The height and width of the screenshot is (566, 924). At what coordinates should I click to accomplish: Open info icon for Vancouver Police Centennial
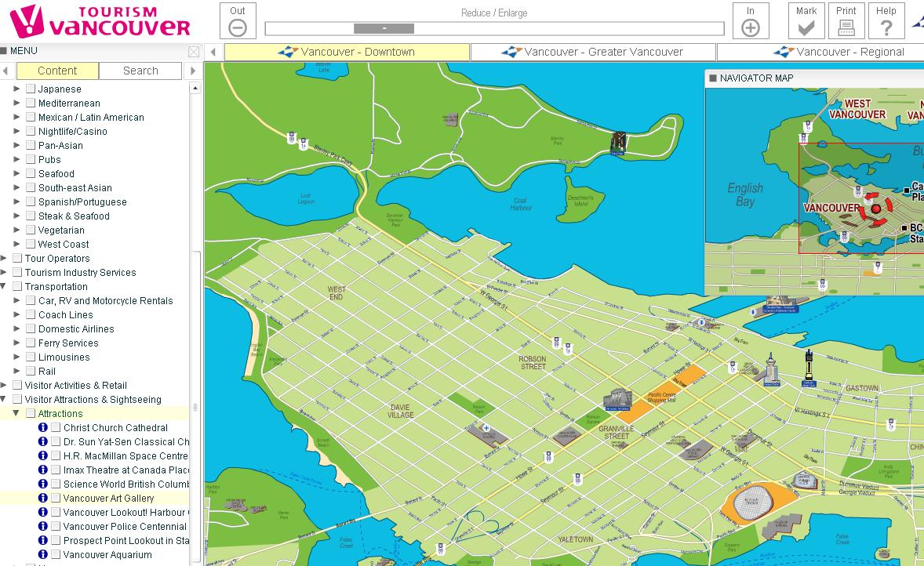point(43,526)
